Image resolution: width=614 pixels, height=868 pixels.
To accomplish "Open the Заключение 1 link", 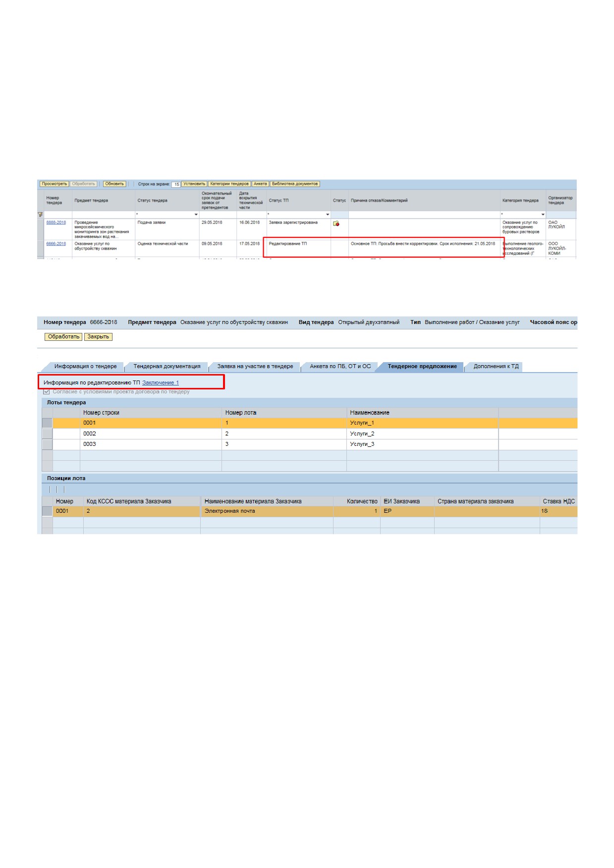I will pos(161,382).
